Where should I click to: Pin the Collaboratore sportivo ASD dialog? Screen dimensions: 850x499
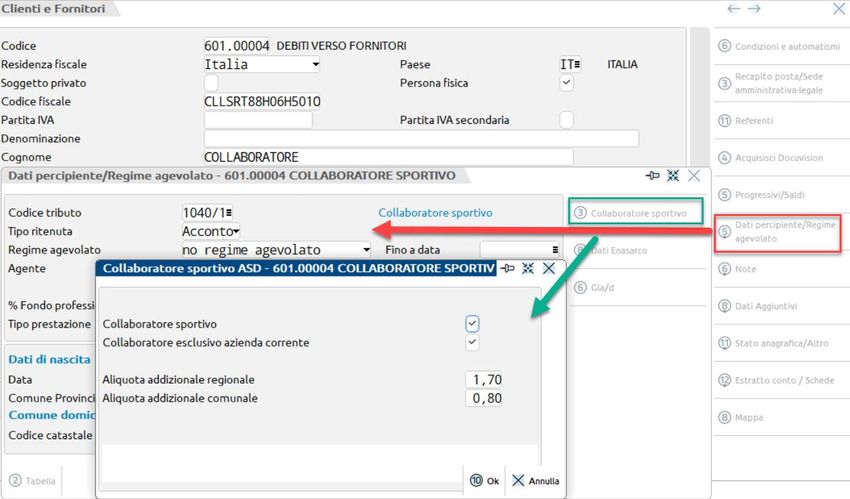coord(508,268)
